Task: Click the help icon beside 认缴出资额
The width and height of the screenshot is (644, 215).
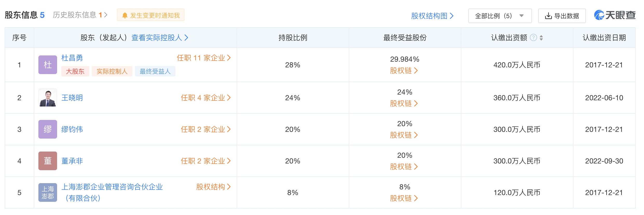Action: 533,38
